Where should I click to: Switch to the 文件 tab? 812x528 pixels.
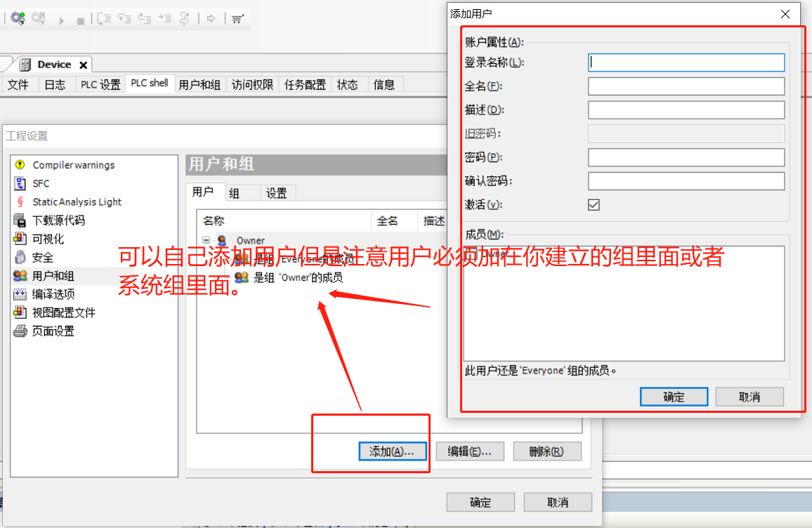point(18,84)
